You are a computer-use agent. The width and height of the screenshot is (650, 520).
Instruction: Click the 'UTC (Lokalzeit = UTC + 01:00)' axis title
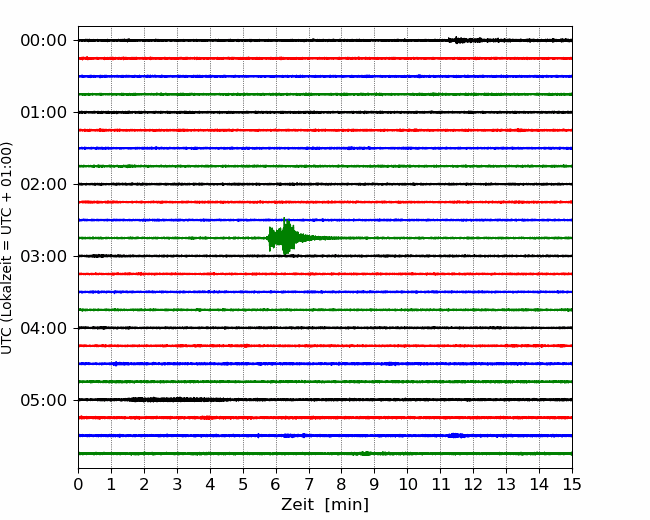pyautogui.click(x=8, y=248)
